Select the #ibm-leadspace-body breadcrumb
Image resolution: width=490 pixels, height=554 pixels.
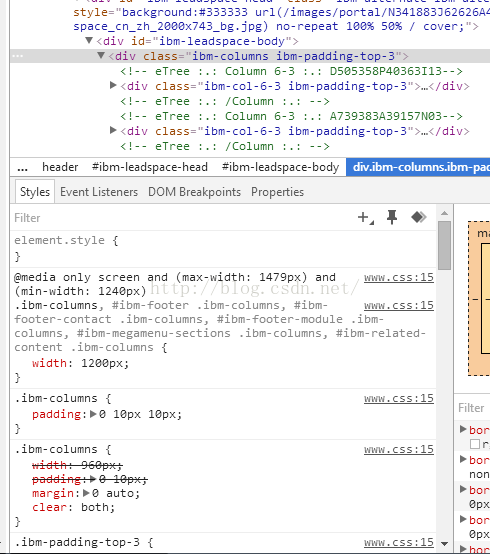(x=281, y=167)
